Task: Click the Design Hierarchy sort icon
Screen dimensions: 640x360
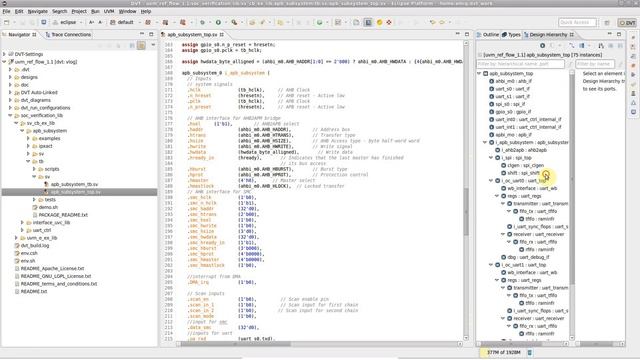Action: (601, 46)
